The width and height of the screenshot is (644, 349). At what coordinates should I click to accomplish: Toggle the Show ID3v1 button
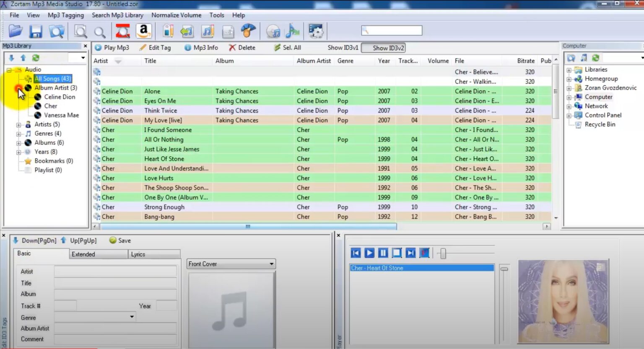(343, 48)
